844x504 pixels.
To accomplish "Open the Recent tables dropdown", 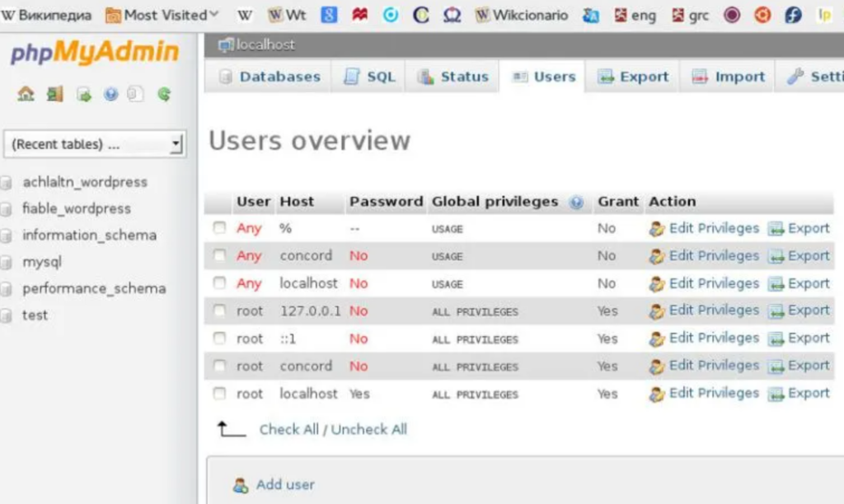I will [95, 144].
